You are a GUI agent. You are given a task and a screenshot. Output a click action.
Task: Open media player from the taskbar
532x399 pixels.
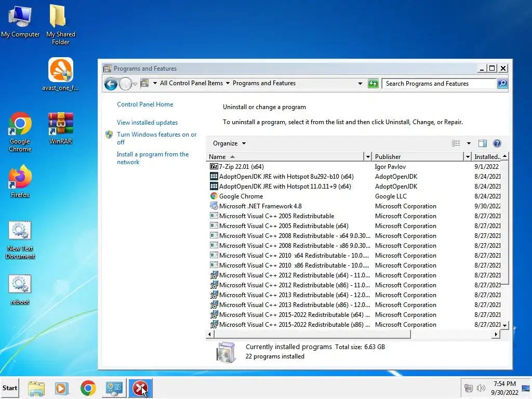[x=62, y=388]
